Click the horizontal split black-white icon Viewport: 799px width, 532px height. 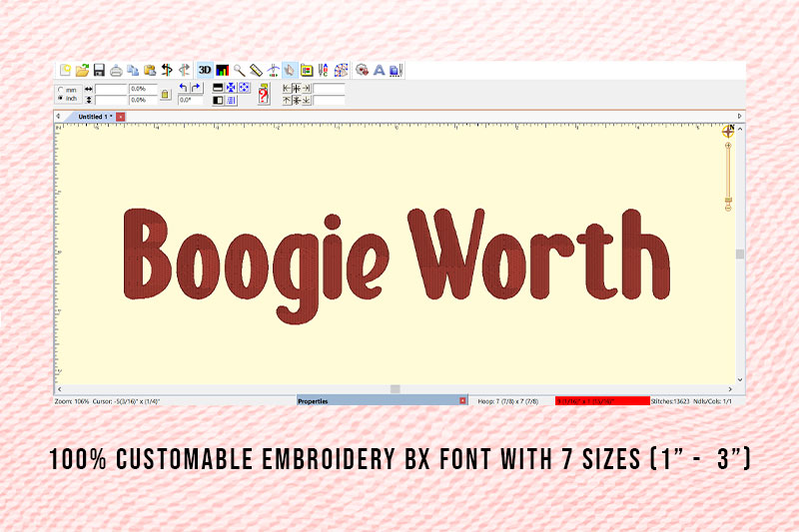[218, 88]
